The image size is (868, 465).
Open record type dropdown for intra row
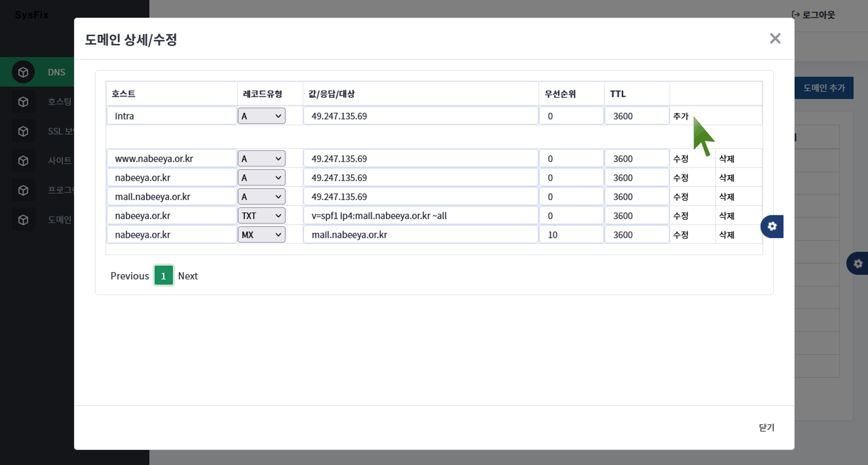pyautogui.click(x=261, y=116)
